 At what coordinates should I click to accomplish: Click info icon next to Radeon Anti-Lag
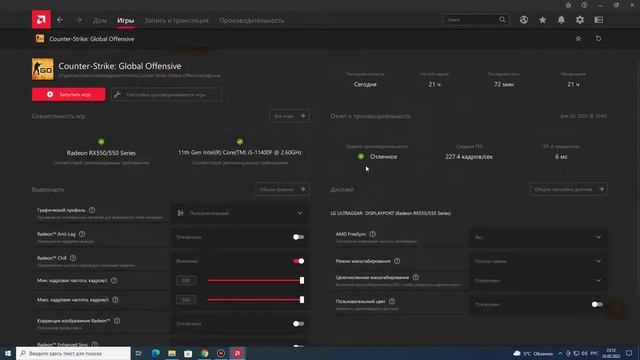point(82,234)
